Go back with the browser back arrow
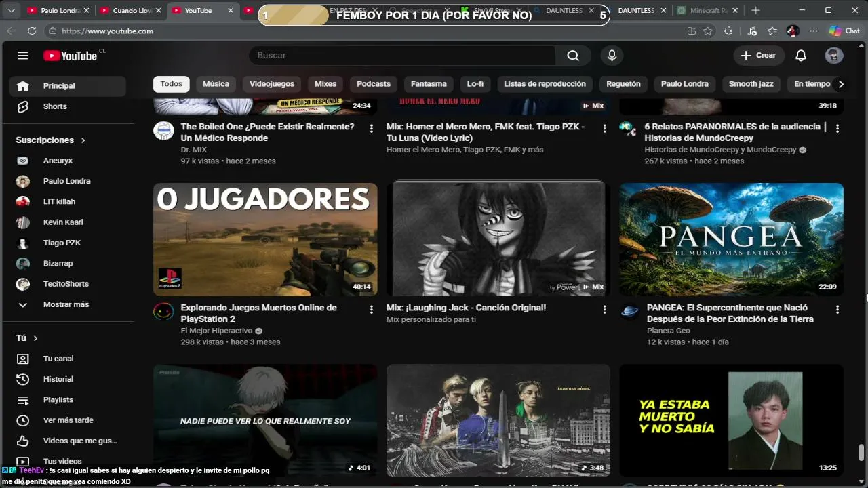The width and height of the screenshot is (868, 488). click(11, 30)
